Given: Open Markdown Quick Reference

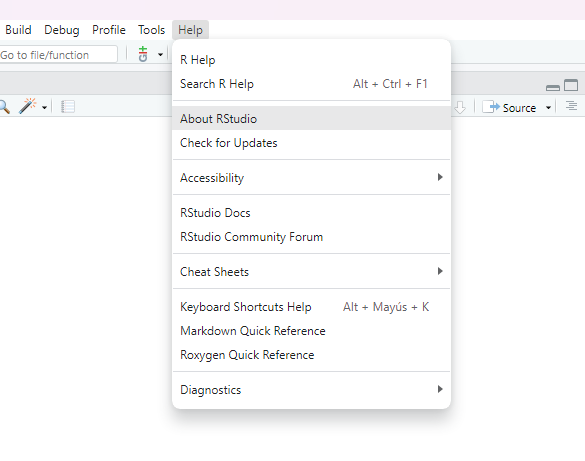Looking at the screenshot, I should click(x=312, y=330).
